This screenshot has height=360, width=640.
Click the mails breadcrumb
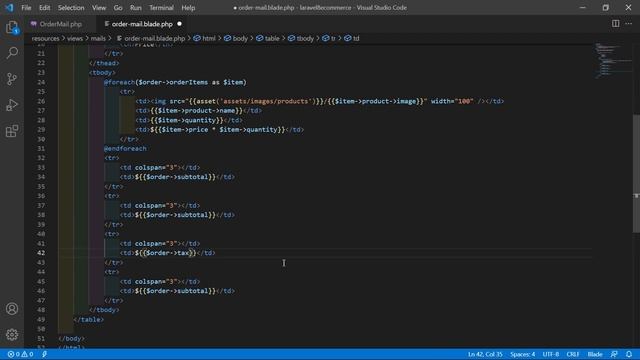click(x=98, y=38)
